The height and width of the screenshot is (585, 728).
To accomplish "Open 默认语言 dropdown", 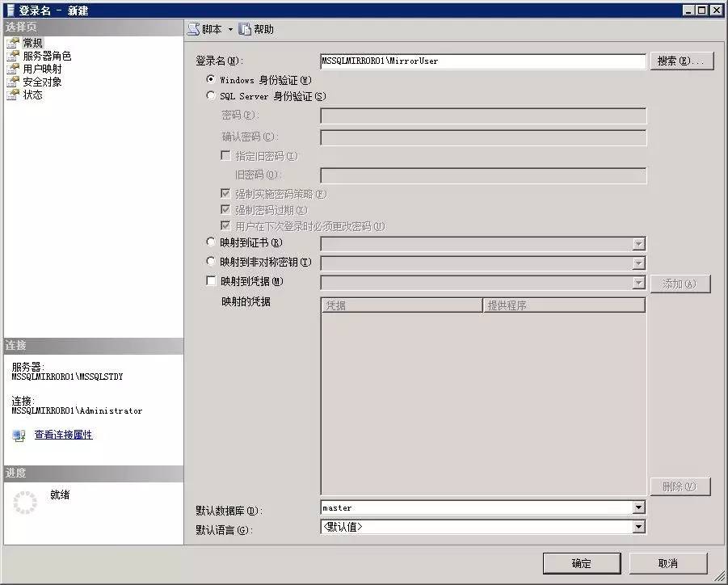I will click(x=639, y=527).
